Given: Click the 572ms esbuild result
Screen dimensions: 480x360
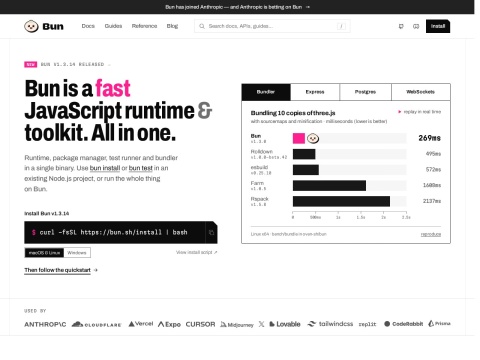Looking at the screenshot, I should [x=433, y=170].
